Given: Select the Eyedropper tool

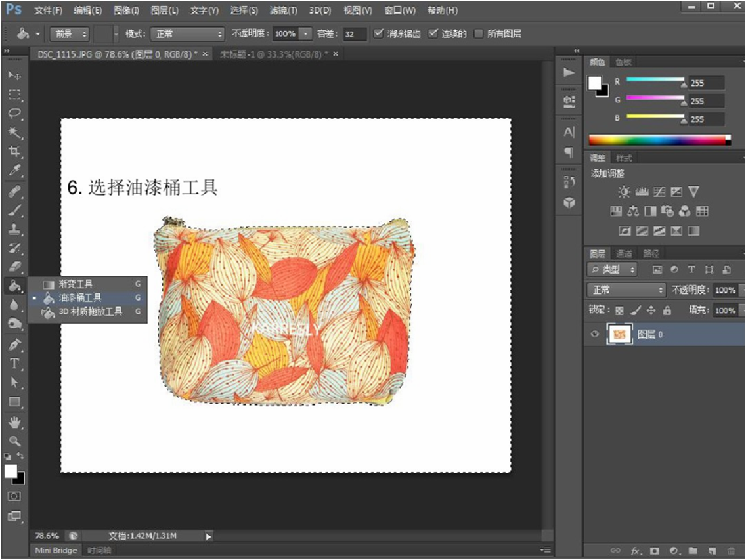Looking at the screenshot, I should pyautogui.click(x=14, y=171).
